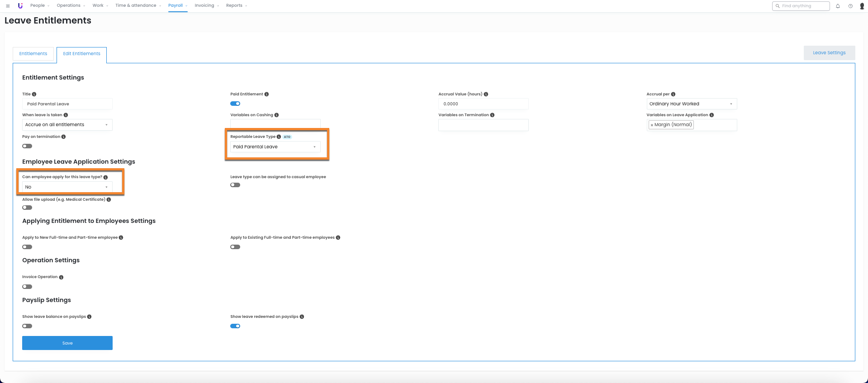
Task: Click info icon beside Invoice Operation
Action: click(61, 277)
